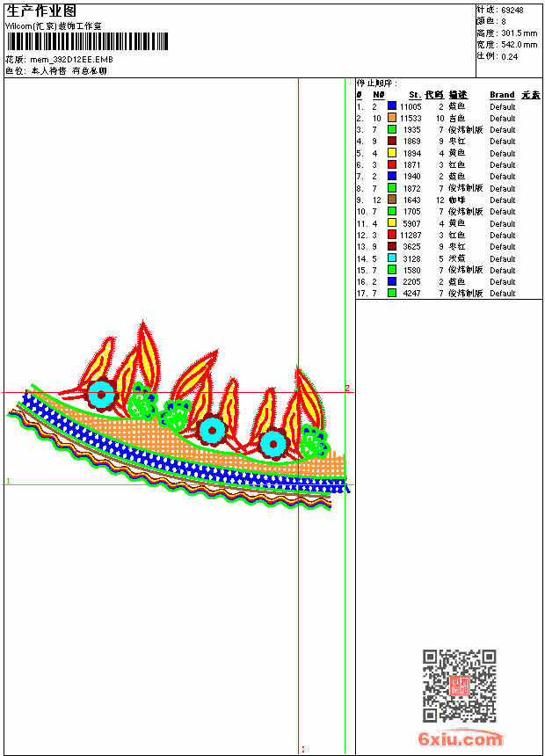Select the green swatch beside 1705
The width and height of the screenshot is (545, 756).
point(392,211)
